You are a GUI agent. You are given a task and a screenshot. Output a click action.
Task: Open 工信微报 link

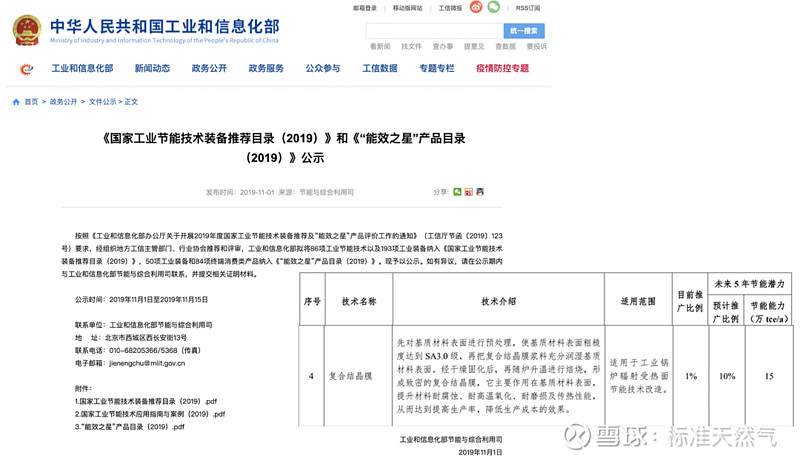point(450,8)
